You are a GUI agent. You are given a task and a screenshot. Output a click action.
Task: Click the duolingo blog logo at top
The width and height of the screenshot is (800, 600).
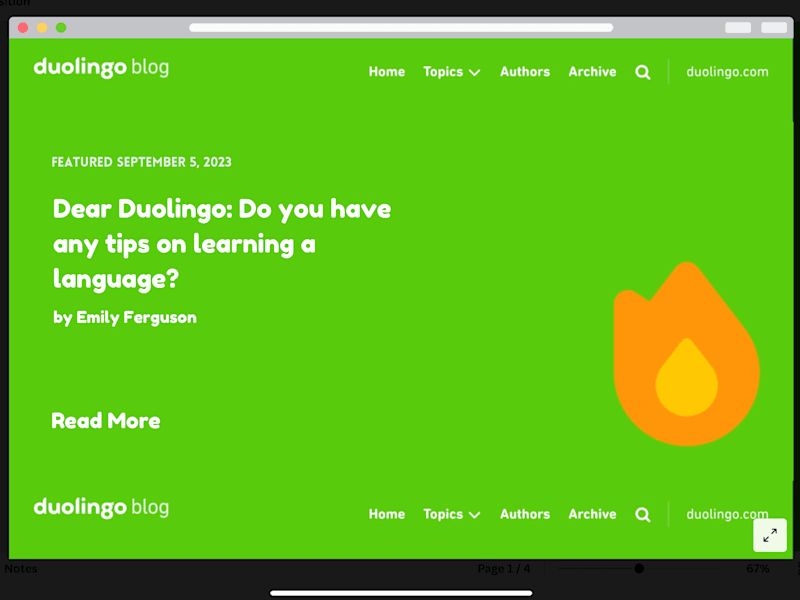coord(101,67)
